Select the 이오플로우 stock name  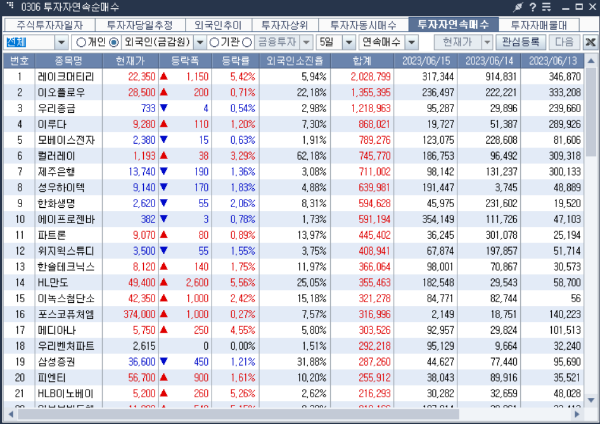(x=61, y=93)
